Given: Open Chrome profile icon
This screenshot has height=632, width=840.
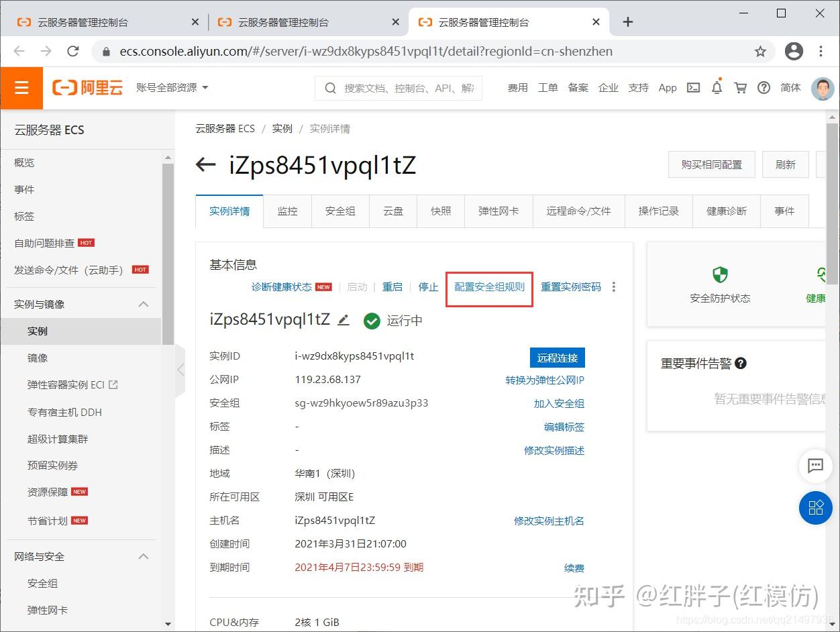Looking at the screenshot, I should pos(794,51).
